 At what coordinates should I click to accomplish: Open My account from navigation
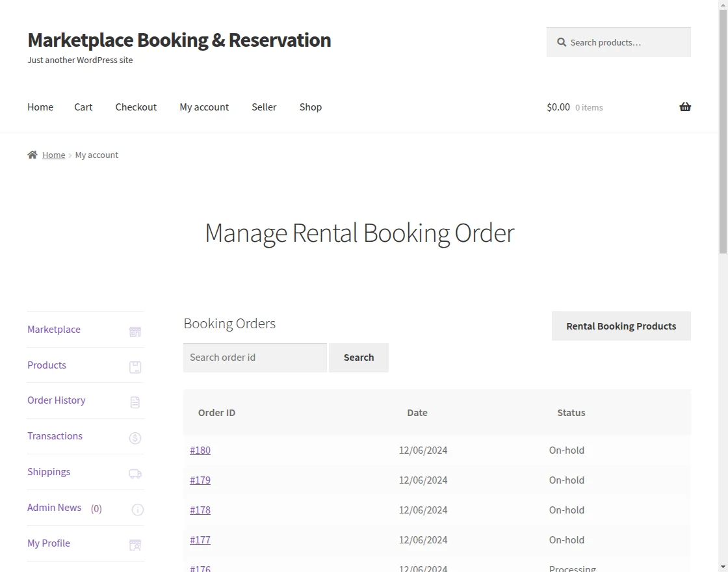[x=204, y=107]
